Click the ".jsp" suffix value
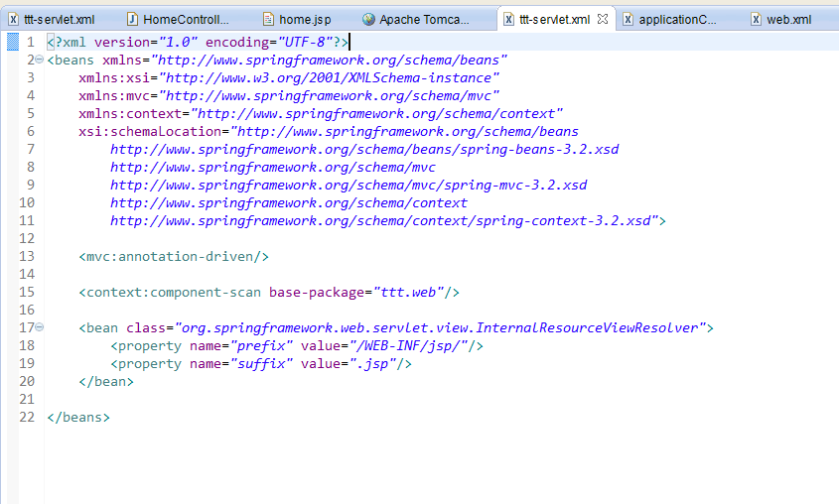Viewport: 839px width, 504px height. click(372, 363)
